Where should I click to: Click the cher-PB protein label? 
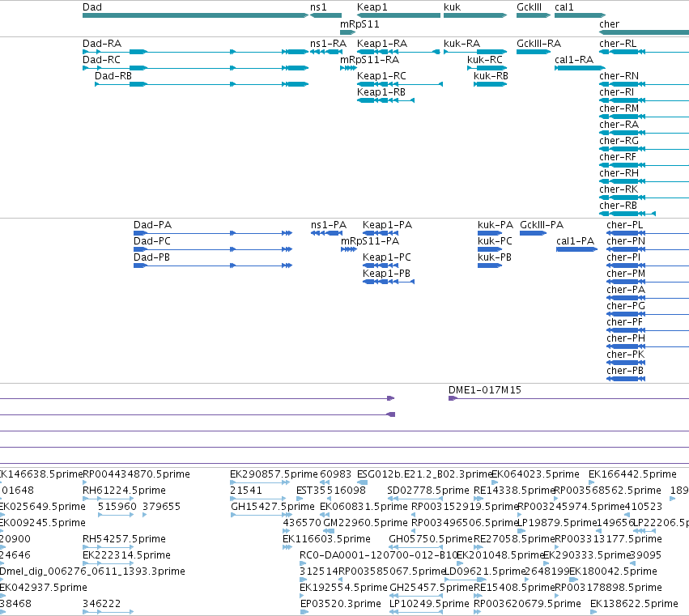625,371
